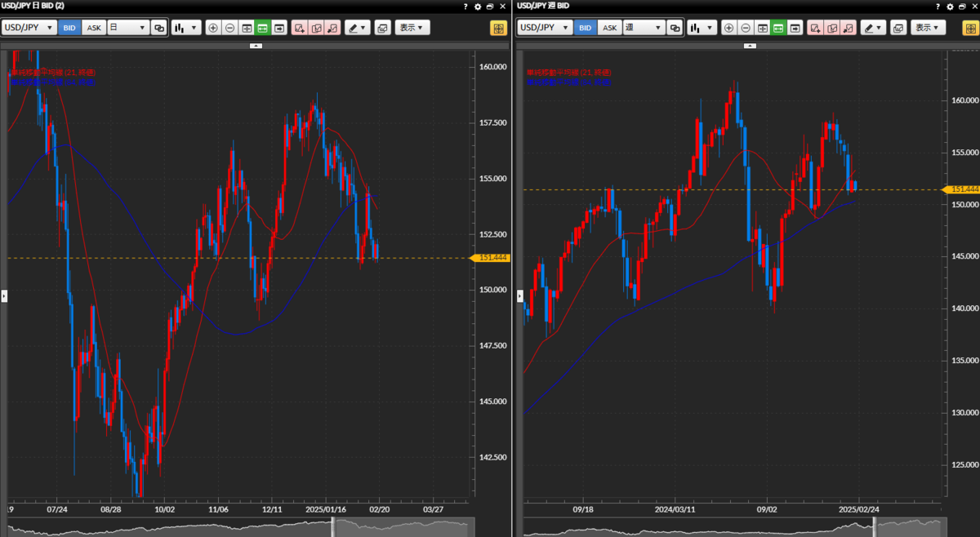Open drawing tools dropdown in daily chart
Viewport: 980px width, 537px height.
[x=358, y=28]
